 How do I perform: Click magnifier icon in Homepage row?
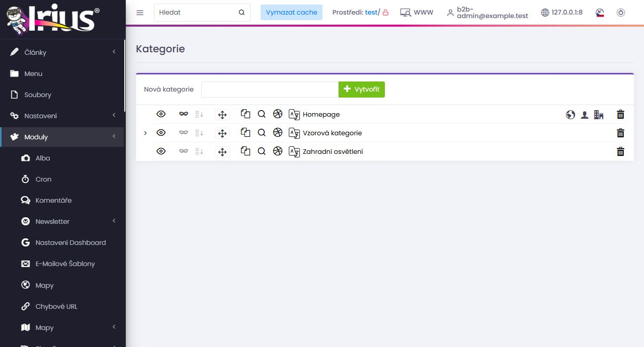[x=262, y=114]
